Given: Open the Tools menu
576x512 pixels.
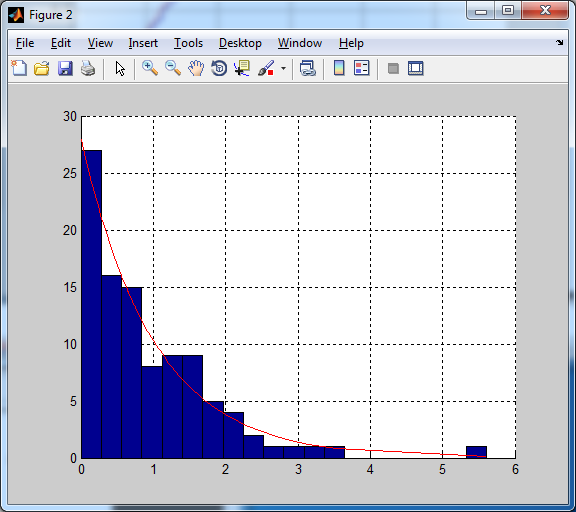Looking at the screenshot, I should point(188,43).
